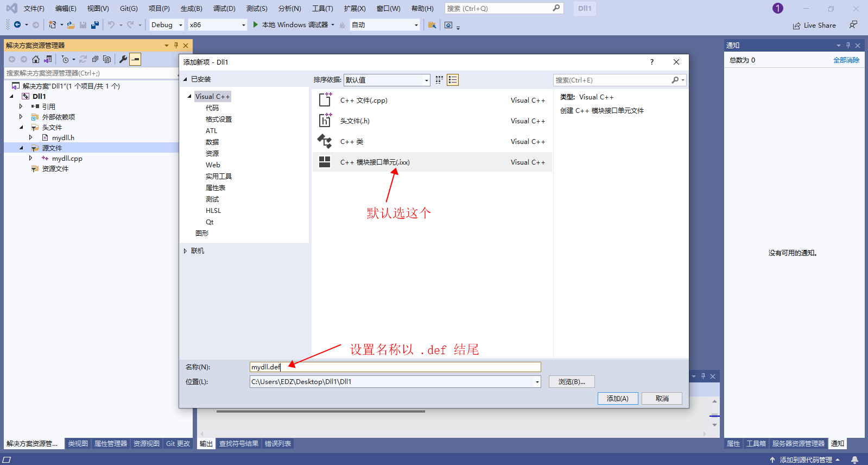Select the mydll.h file in tree
The image size is (868, 465).
coord(63,137)
